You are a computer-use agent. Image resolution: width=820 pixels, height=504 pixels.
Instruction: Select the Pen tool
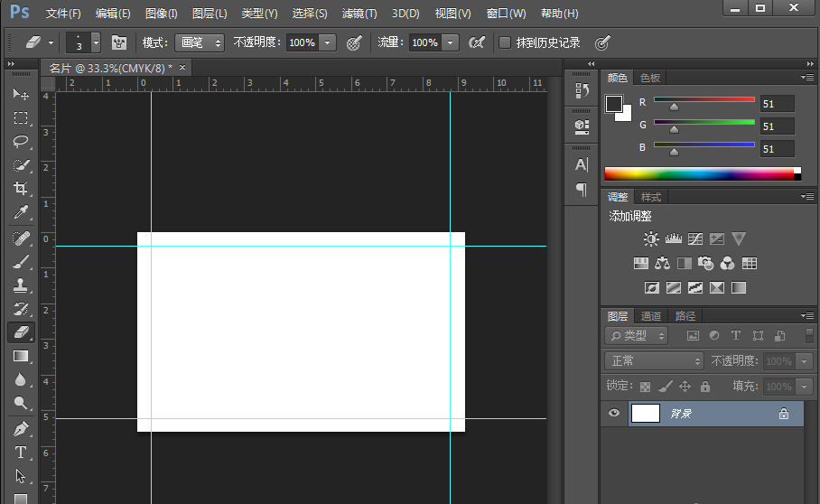click(x=21, y=428)
